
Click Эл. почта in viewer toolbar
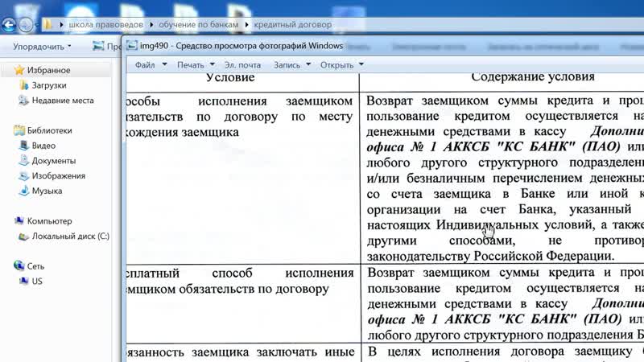[x=242, y=65]
